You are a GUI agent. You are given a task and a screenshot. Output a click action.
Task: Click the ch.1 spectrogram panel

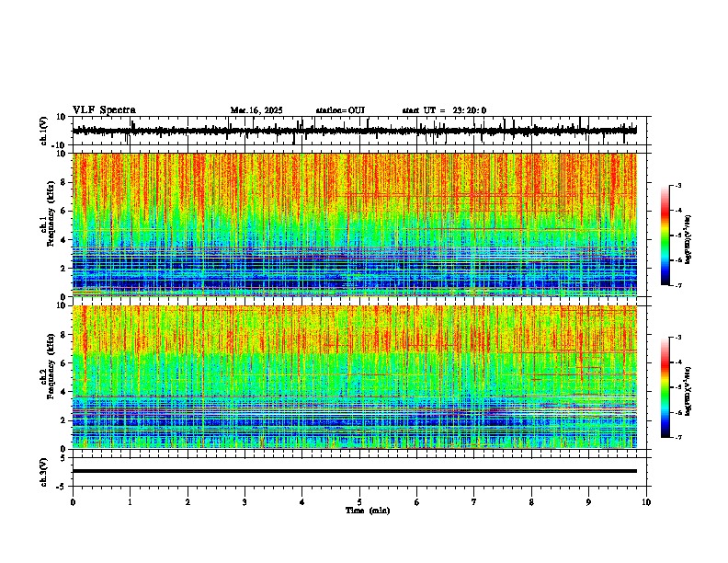click(355, 224)
